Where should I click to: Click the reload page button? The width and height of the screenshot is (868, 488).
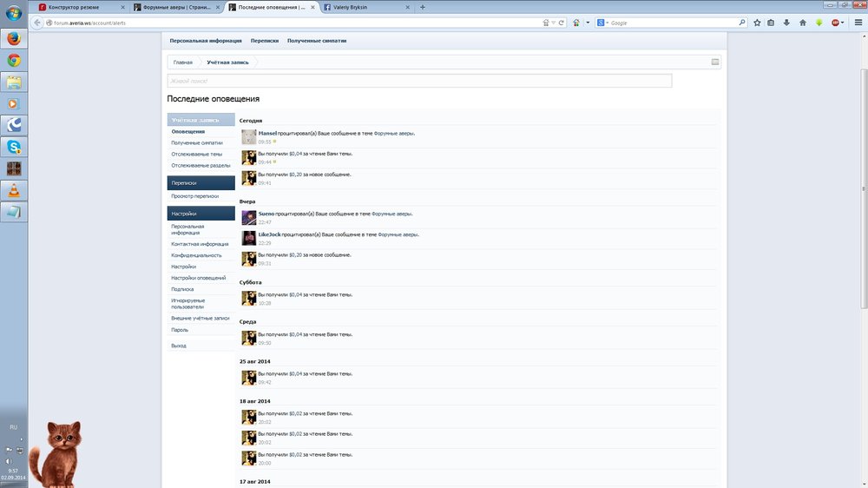(562, 23)
